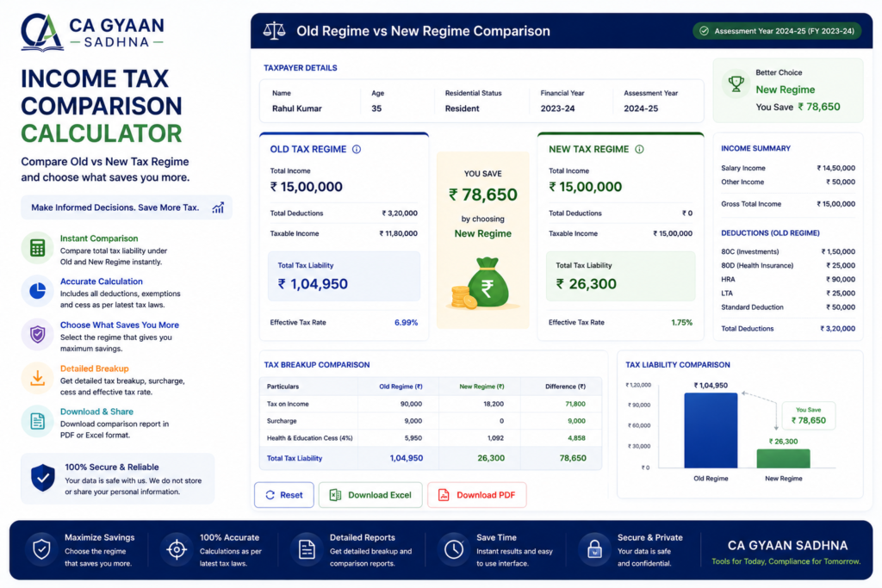Click the Assessment Year checkmark badge icon
Image resolution: width=882 pixels, height=588 pixels.
tap(704, 31)
